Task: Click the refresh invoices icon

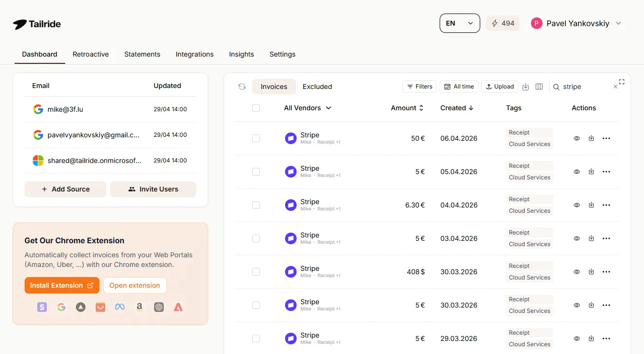Action: [242, 87]
